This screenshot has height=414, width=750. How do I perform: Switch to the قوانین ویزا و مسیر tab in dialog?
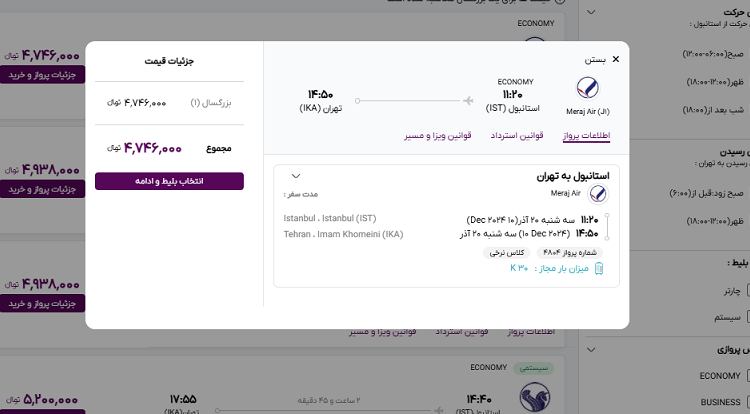point(438,136)
